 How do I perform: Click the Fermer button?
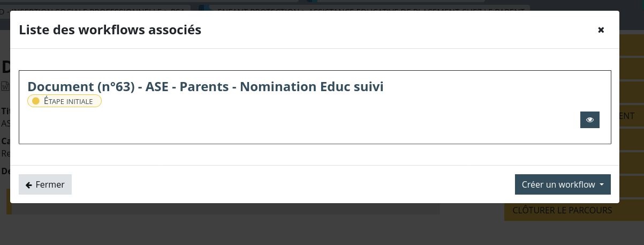point(45,184)
